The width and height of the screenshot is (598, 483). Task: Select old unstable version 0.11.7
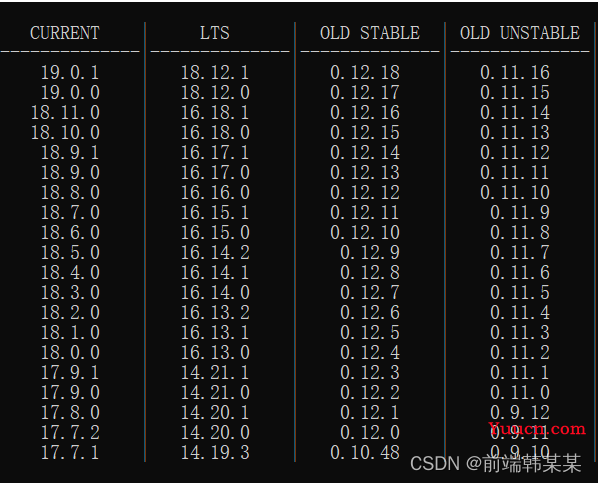coord(520,253)
